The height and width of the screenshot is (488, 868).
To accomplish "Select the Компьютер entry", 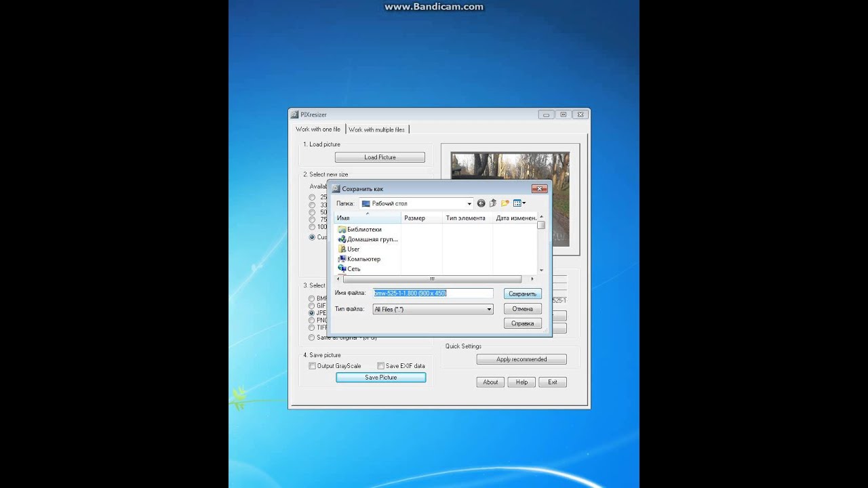I will tap(359, 259).
